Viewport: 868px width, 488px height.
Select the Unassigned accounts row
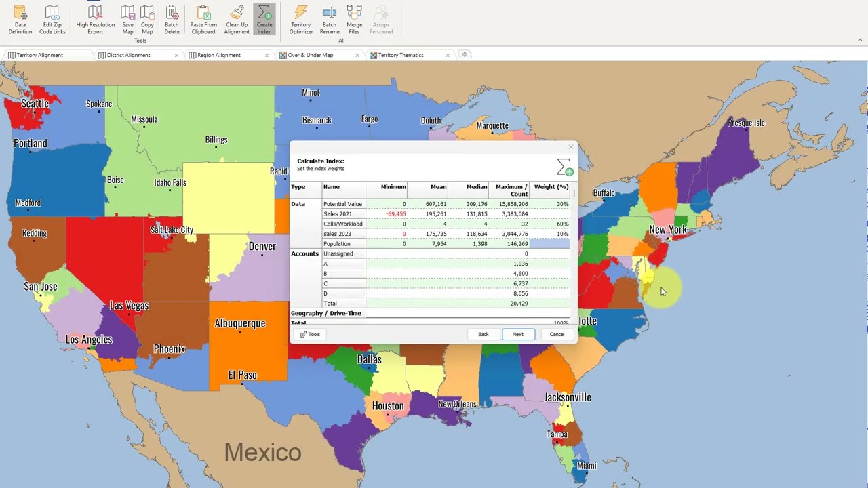(x=344, y=253)
